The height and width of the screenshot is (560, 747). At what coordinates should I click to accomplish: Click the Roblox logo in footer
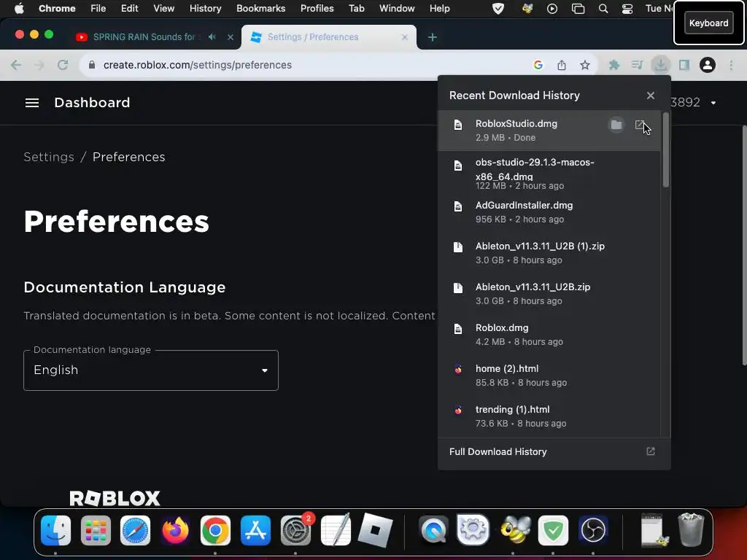[x=115, y=499]
